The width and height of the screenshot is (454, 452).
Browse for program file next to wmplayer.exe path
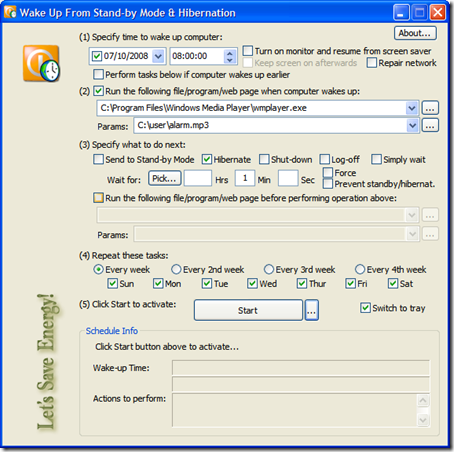430,108
